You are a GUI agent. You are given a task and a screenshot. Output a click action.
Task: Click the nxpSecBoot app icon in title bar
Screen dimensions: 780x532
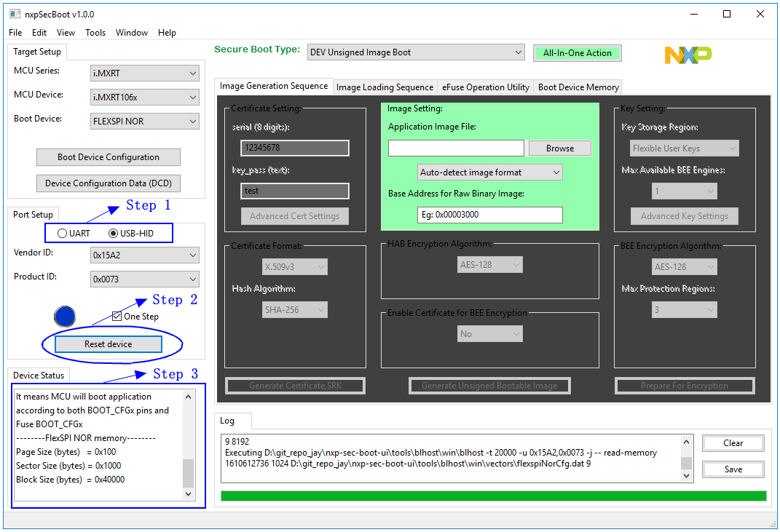15,14
